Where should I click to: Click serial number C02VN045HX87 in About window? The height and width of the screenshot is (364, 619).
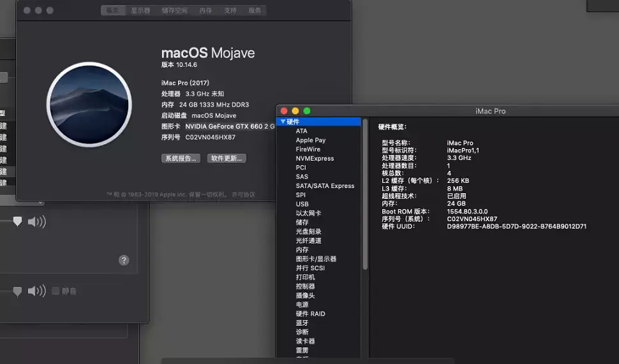(211, 137)
